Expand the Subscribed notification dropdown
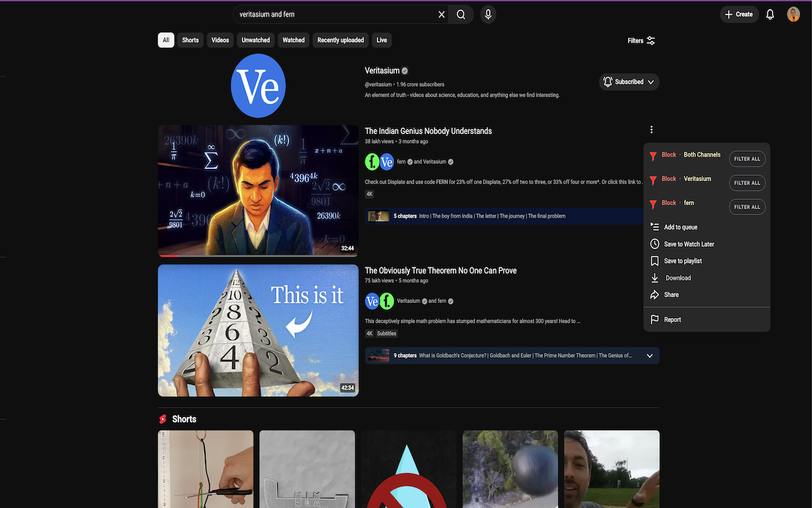This screenshot has width=812, height=508. [629, 82]
